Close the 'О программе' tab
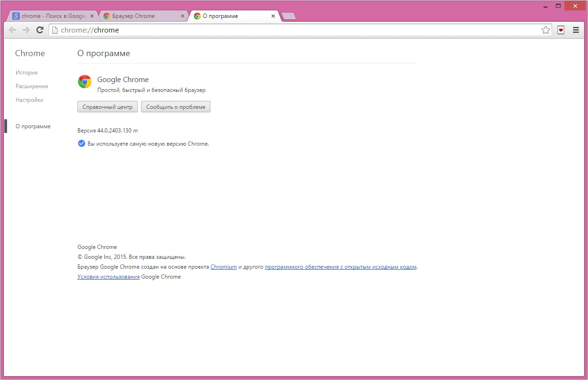 273,16
